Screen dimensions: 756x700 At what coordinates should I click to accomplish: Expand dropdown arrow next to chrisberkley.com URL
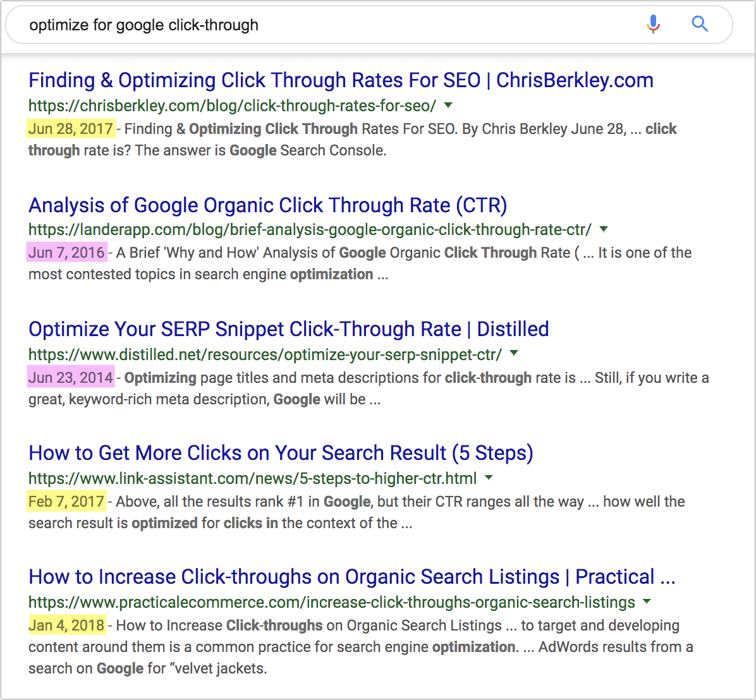pyautogui.click(x=448, y=104)
